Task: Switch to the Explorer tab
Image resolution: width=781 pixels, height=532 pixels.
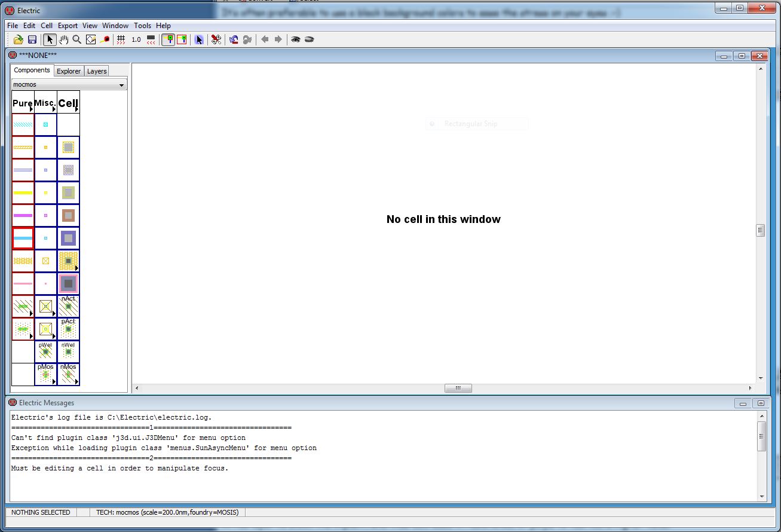Action: (x=69, y=71)
